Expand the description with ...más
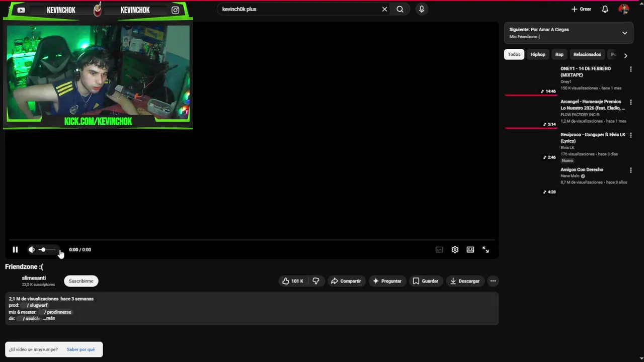This screenshot has width=644, height=362. click(49, 318)
